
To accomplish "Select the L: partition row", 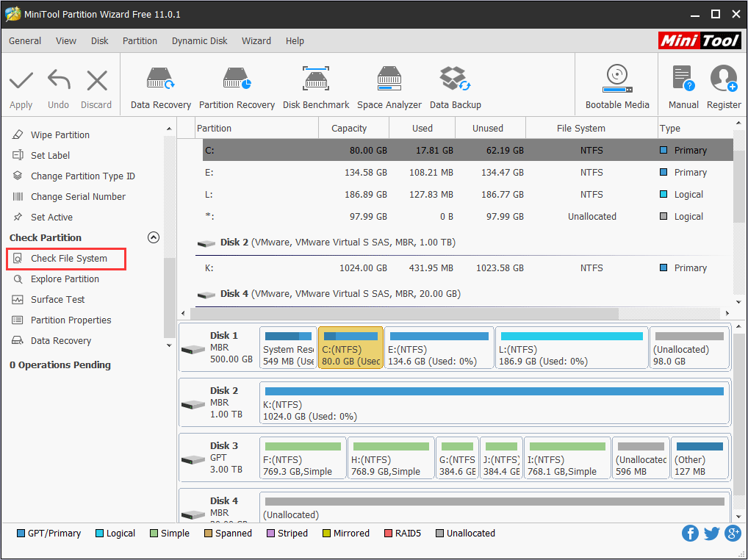I will (x=467, y=194).
